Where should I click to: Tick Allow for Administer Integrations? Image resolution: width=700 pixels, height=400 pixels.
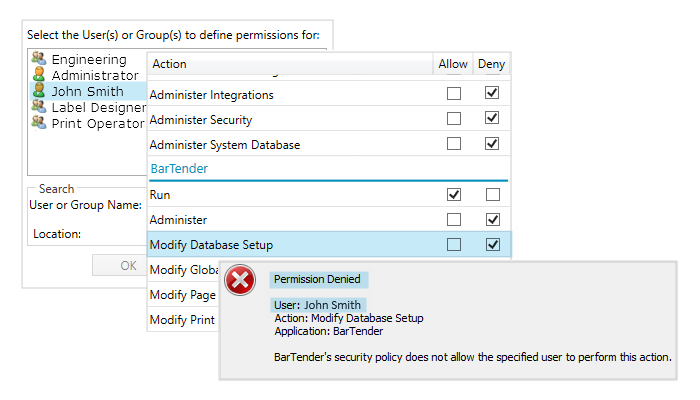(454, 94)
